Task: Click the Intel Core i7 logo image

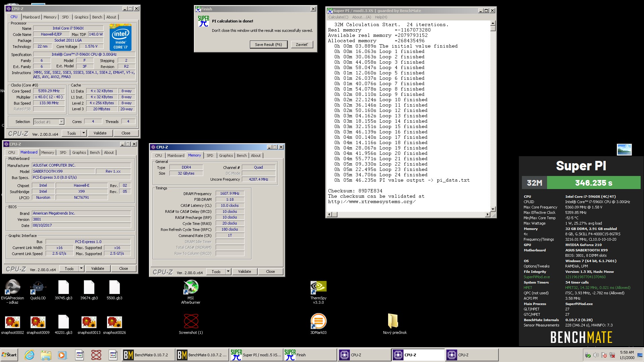Action: click(120, 38)
